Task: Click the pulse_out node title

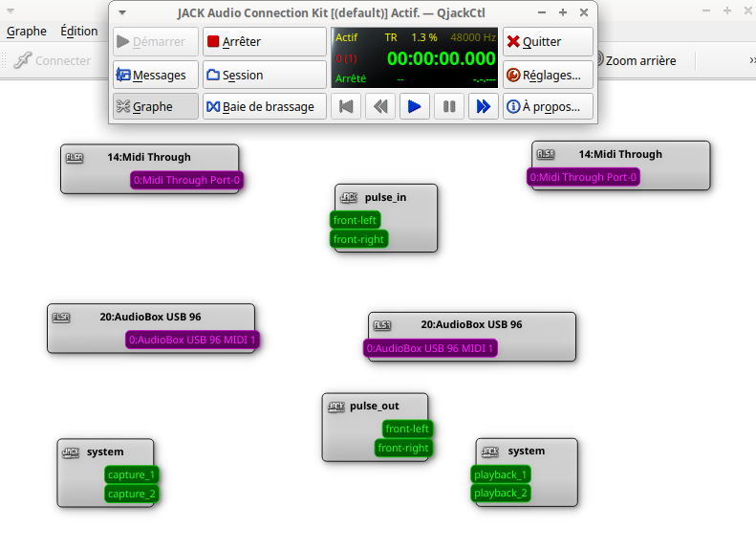Action: point(374,406)
